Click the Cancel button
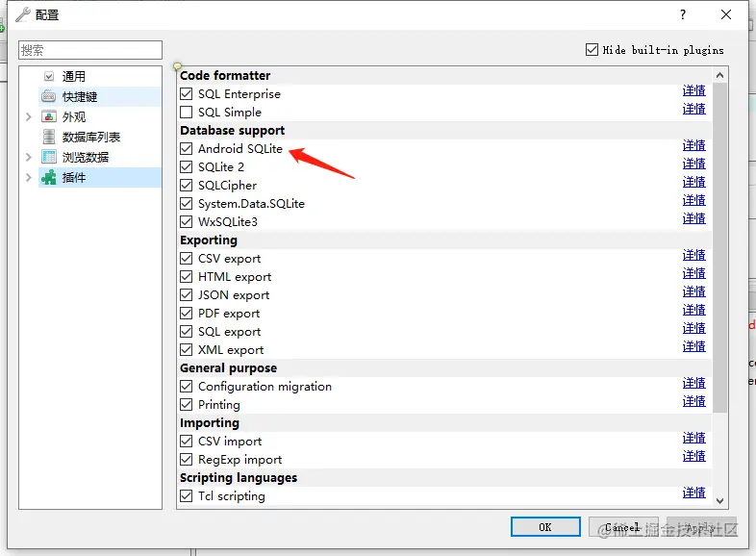756x556 pixels. pyautogui.click(x=623, y=527)
